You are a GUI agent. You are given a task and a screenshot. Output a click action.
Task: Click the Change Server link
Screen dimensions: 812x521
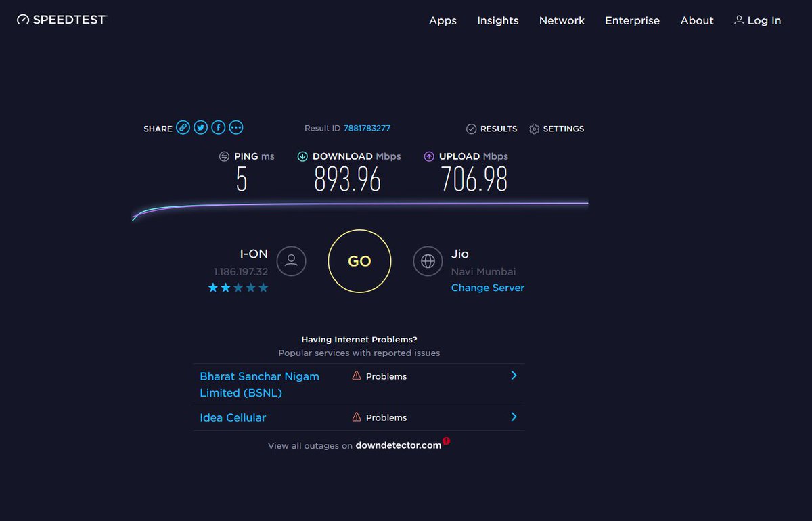tap(488, 288)
